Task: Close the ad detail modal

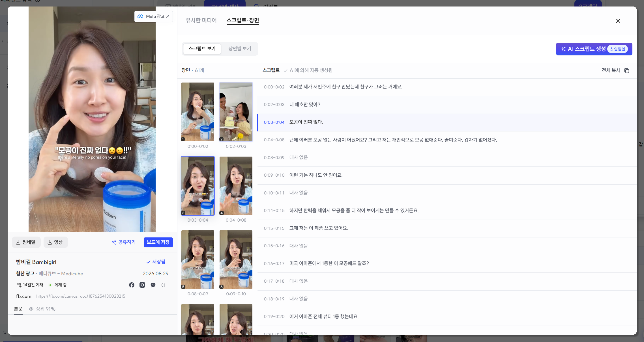Action: click(x=618, y=21)
